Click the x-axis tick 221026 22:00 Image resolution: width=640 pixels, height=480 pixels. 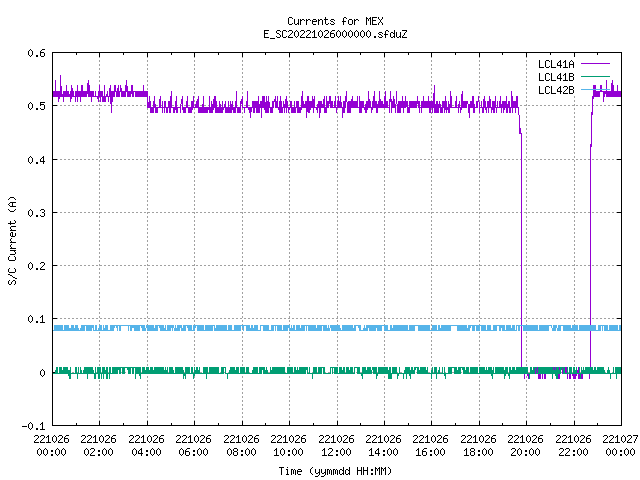click(x=573, y=446)
